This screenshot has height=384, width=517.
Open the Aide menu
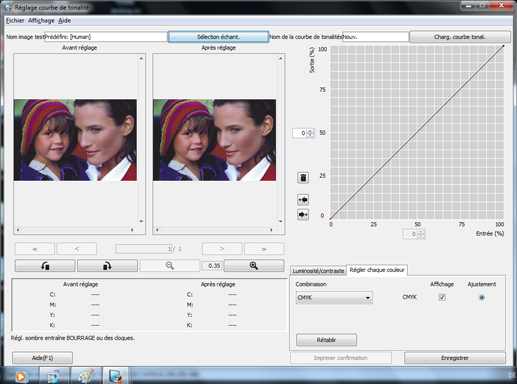[x=64, y=20]
